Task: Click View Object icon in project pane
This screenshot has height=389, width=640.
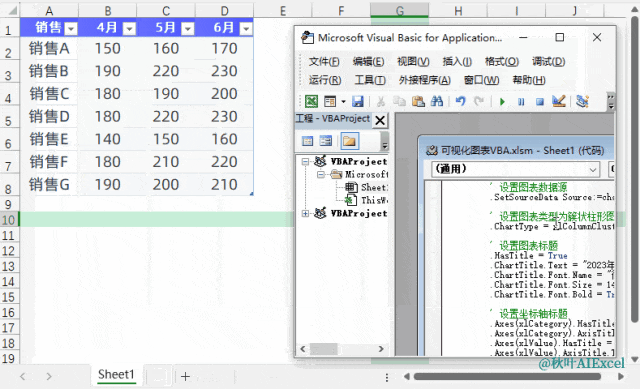Action: pyautogui.click(x=326, y=141)
